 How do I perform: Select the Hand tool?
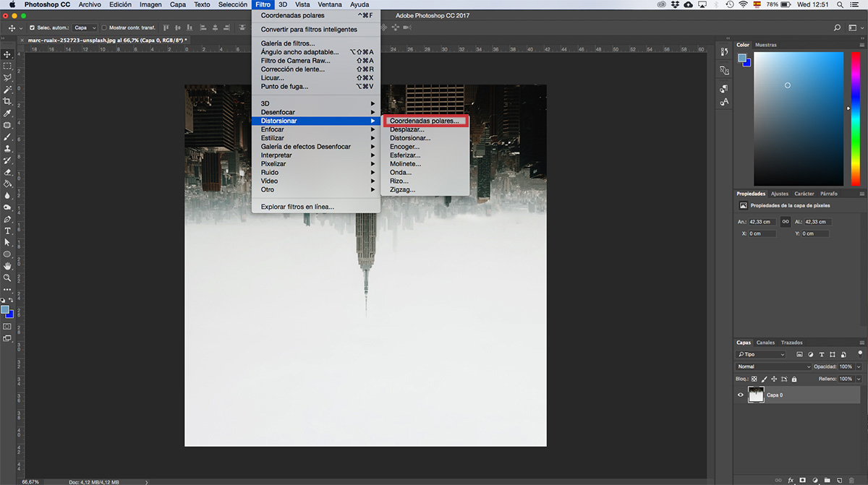tap(7, 266)
